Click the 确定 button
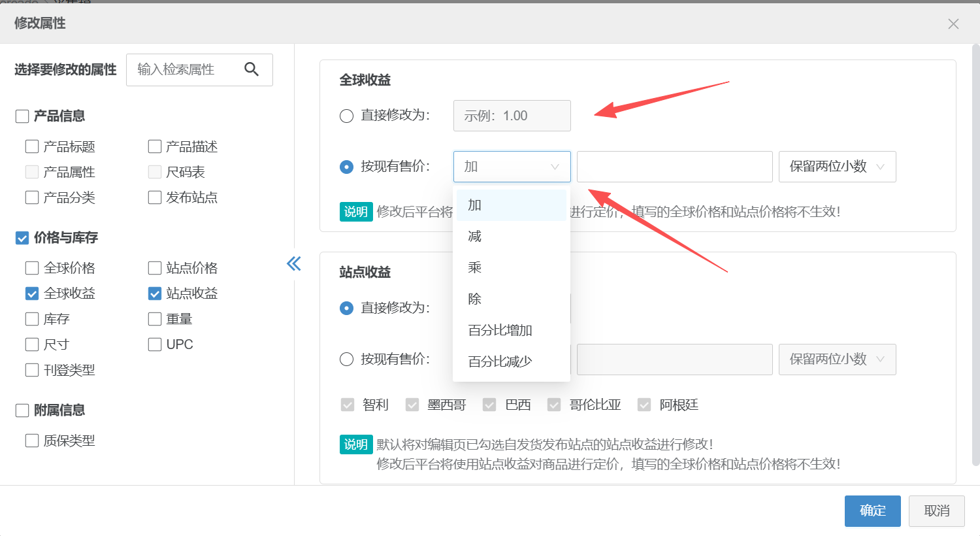Screen dimensions: 980x536 [x=872, y=511]
